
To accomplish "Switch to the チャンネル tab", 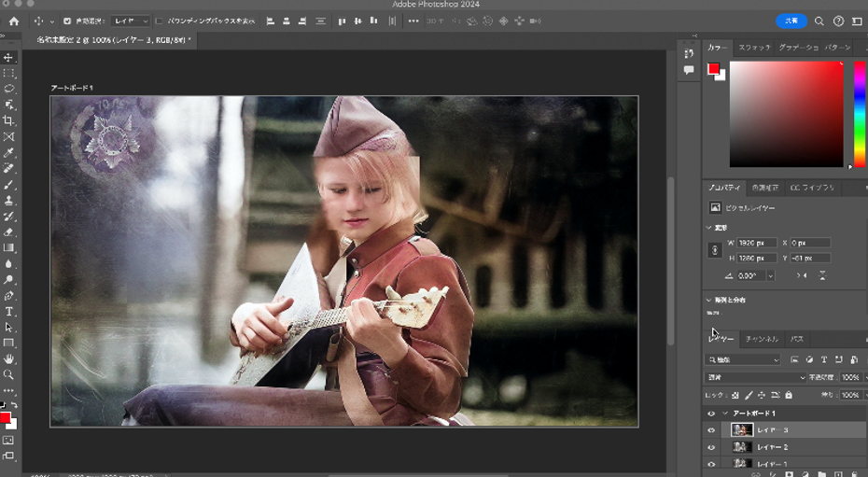I will [762, 339].
